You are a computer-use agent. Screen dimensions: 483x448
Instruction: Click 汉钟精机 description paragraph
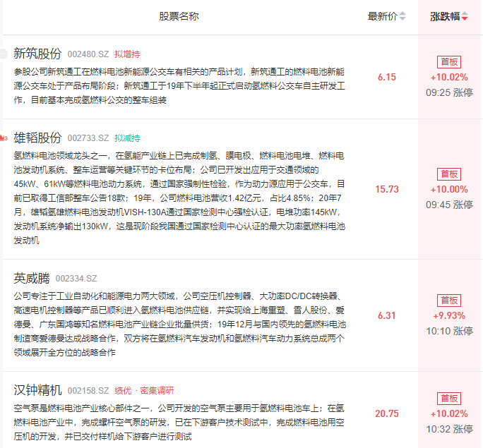coord(179,422)
